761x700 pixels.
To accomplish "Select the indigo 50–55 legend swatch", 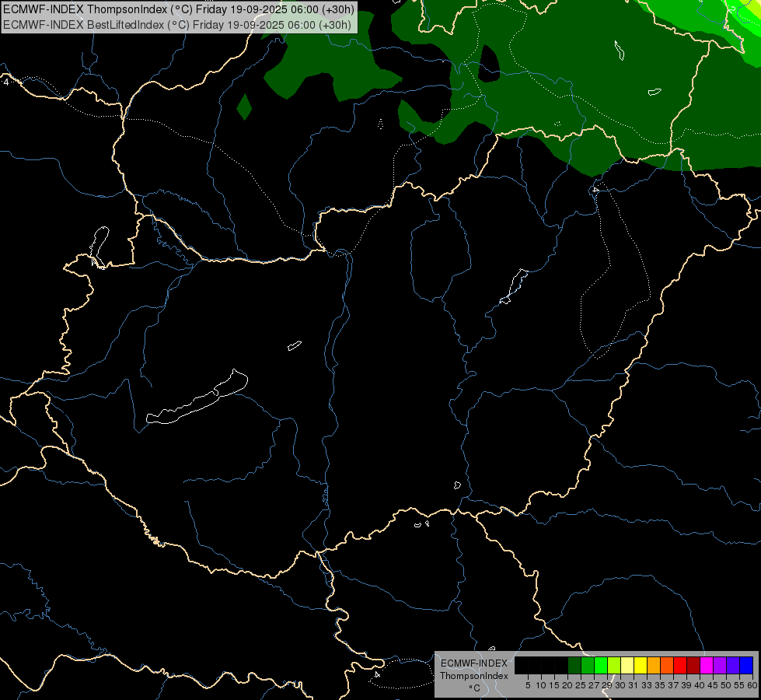I will tap(733, 665).
